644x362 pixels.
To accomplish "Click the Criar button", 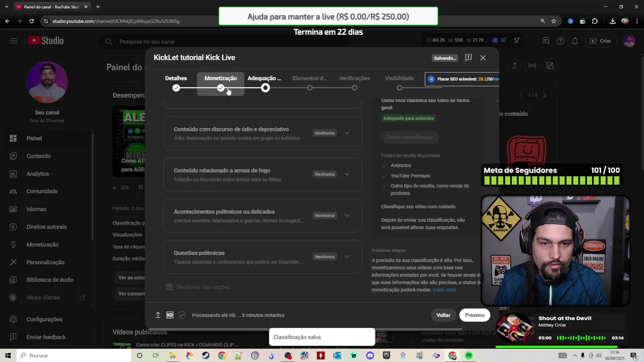I will pos(600,41).
